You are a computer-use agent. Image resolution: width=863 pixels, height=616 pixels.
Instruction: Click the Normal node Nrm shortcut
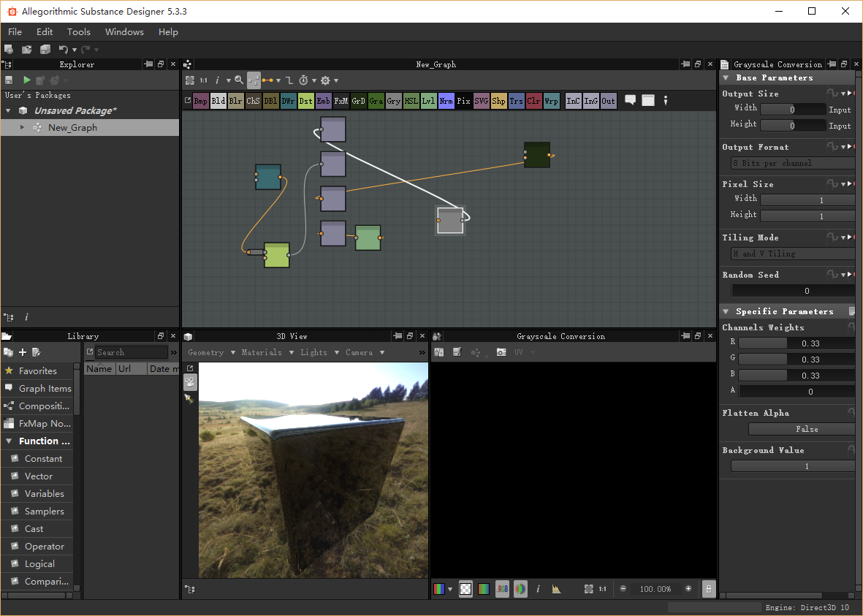[x=446, y=102]
